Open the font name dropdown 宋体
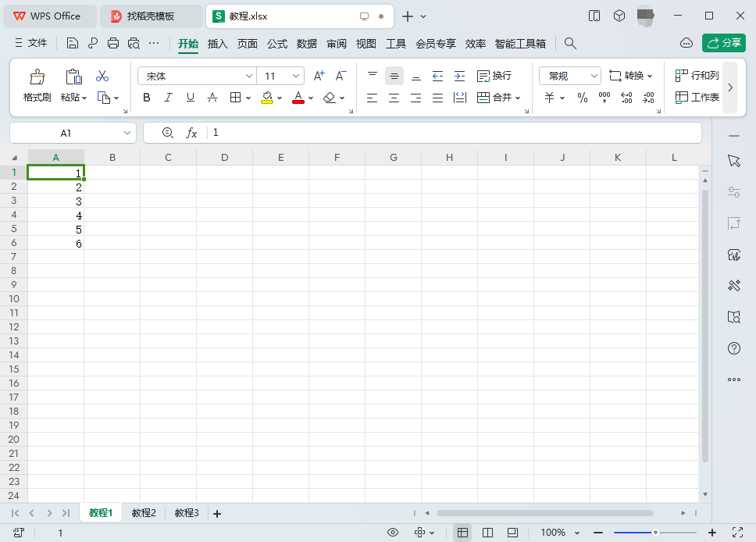This screenshot has width=756, height=542. [x=249, y=76]
